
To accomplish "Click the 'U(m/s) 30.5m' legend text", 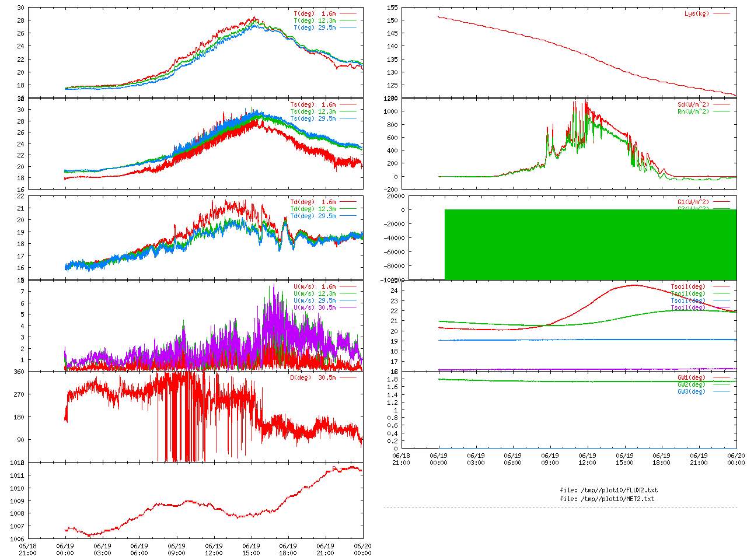I will 315,308.
